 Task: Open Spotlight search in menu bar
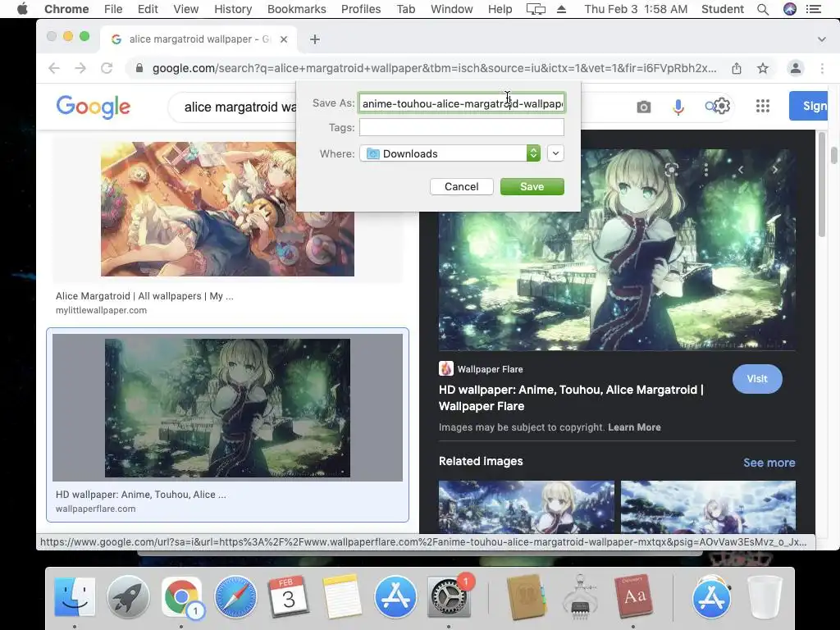763,9
